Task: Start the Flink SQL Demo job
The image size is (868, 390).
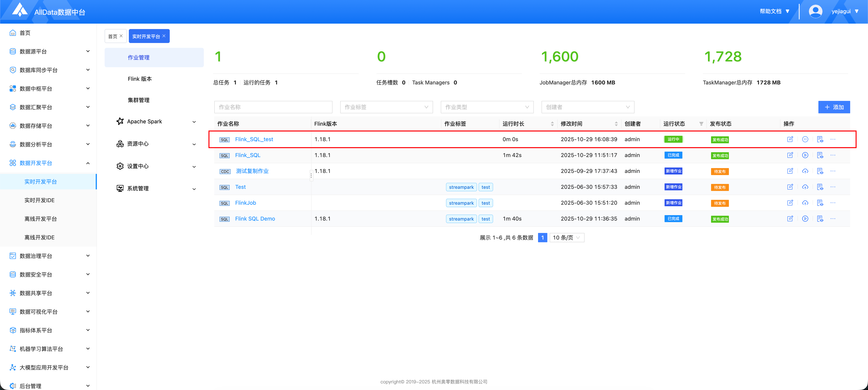Action: [805, 219]
